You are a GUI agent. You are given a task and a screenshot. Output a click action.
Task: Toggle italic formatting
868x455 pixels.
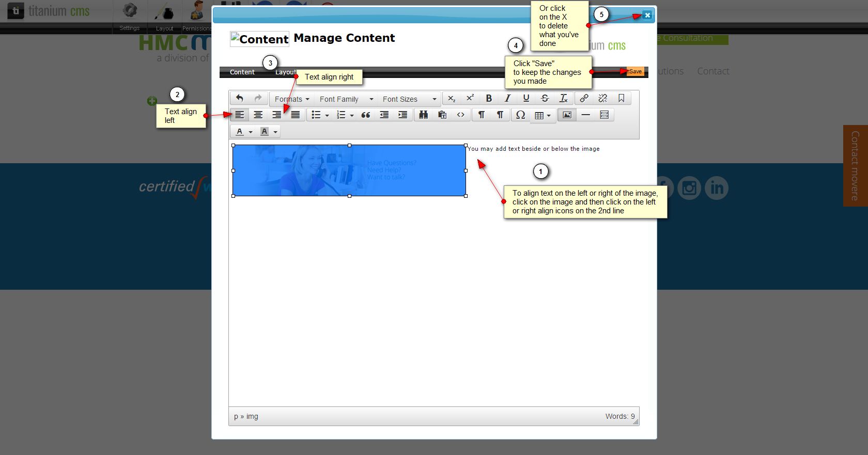[x=507, y=98]
